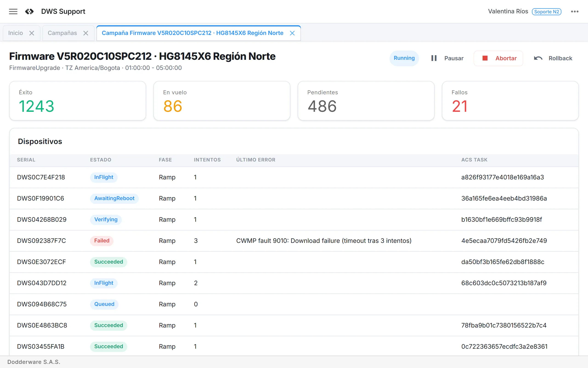Open the Éxito 1243 card

(77, 101)
